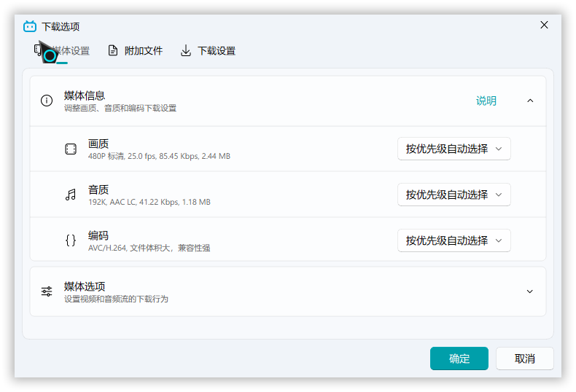Click the Bilibili app icon in title bar
576x392 pixels.
(30, 26)
